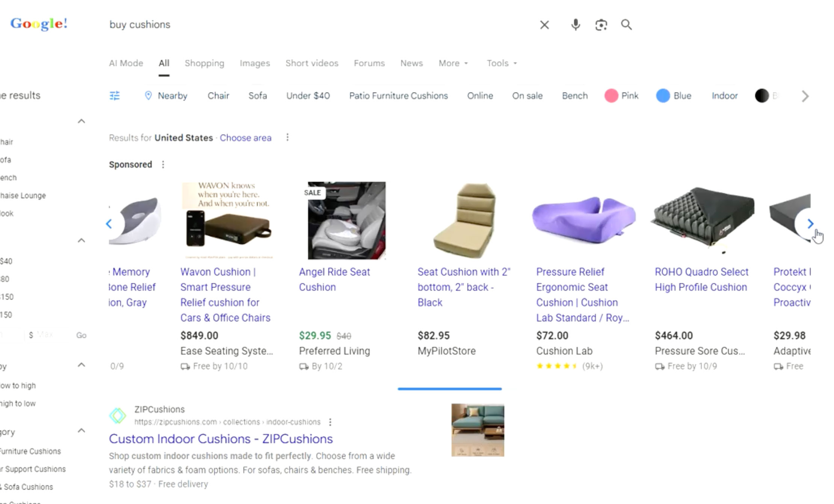Open the filter settings sliders icon

pos(115,96)
